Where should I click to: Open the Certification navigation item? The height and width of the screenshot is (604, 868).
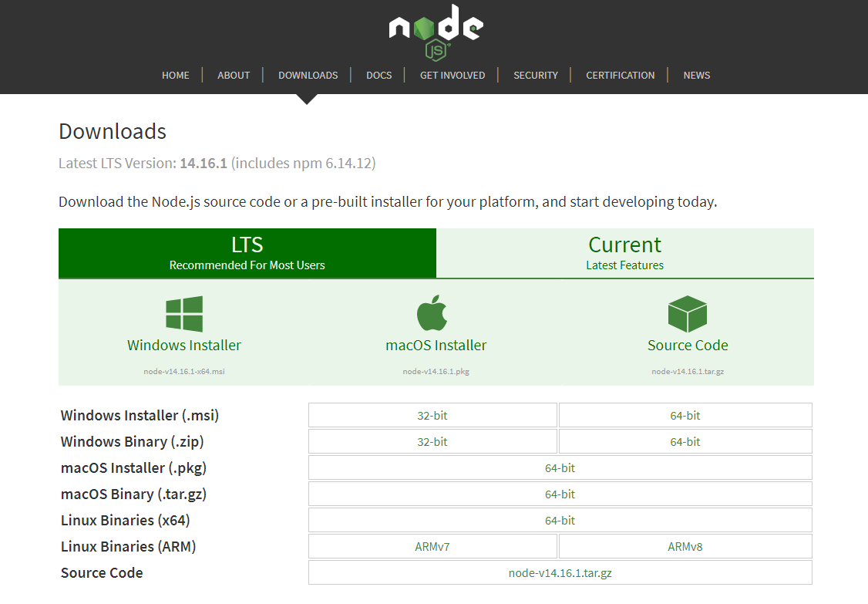click(x=620, y=76)
